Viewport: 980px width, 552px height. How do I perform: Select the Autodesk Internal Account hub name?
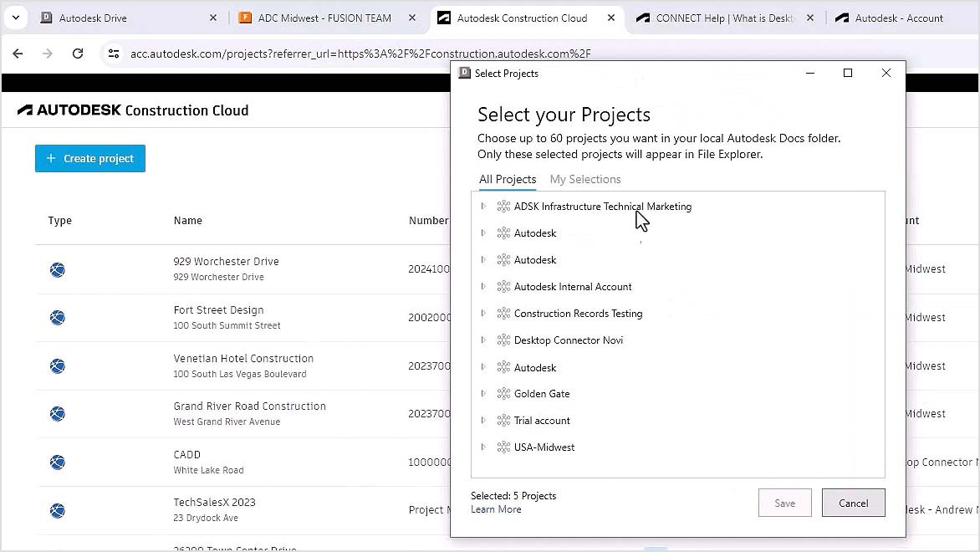coord(573,286)
